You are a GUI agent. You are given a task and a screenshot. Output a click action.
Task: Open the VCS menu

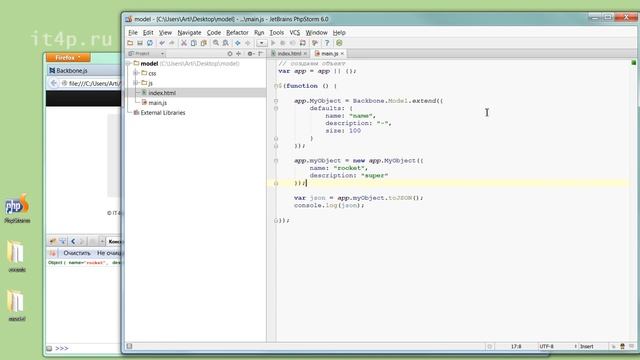(x=295, y=32)
